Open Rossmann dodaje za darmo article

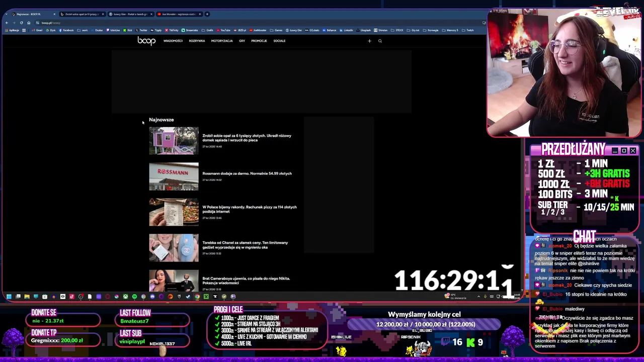[247, 173]
